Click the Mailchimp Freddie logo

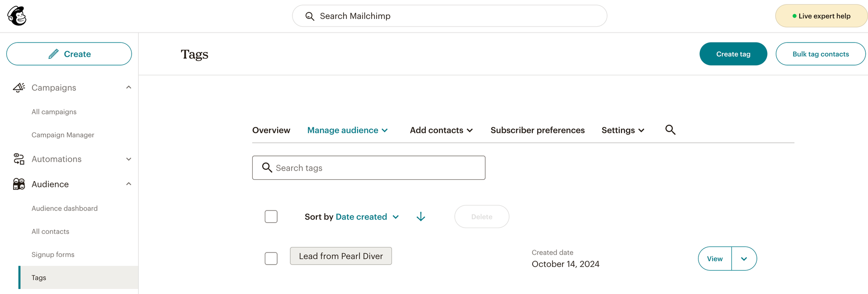17,16
